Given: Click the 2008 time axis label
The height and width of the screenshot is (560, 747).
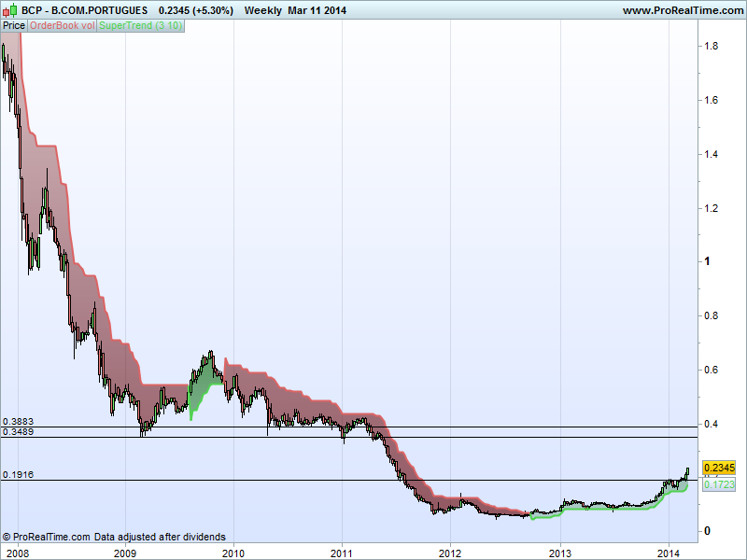Looking at the screenshot, I should coord(18,553).
